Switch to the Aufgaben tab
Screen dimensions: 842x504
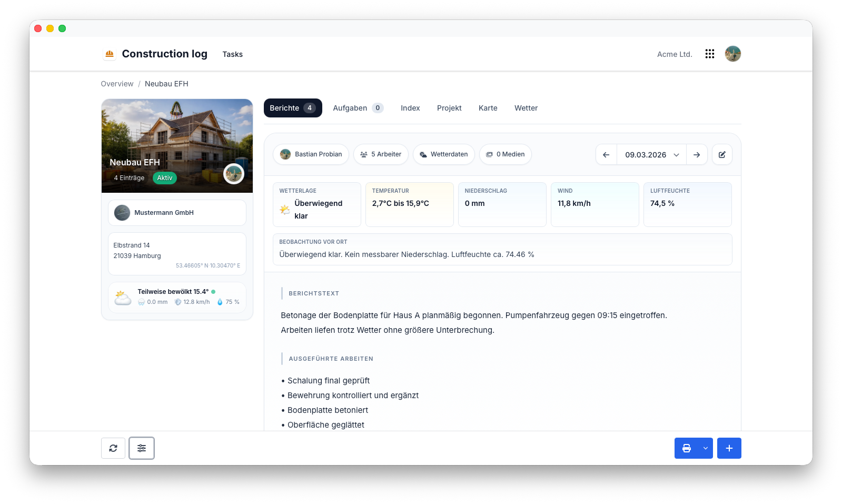click(358, 108)
